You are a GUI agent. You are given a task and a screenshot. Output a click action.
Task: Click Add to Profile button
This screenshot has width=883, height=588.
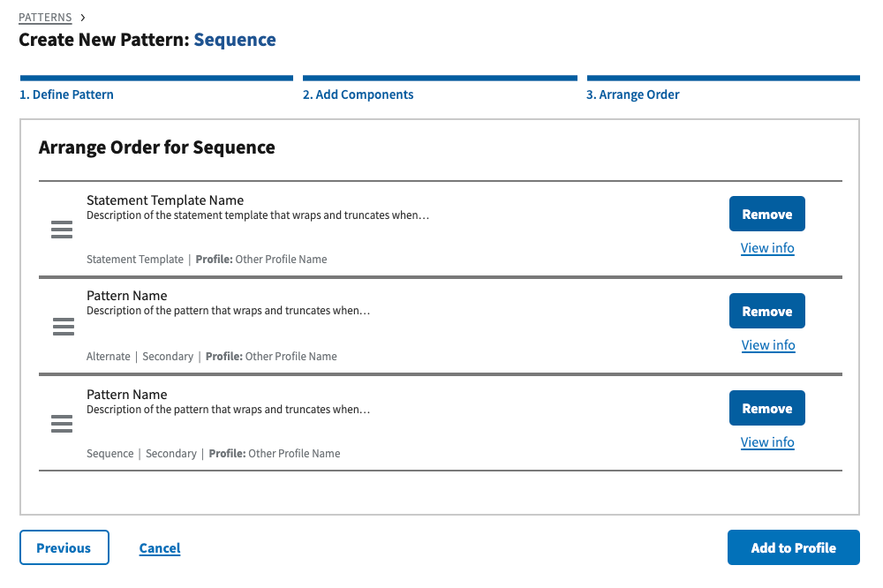coord(793,548)
